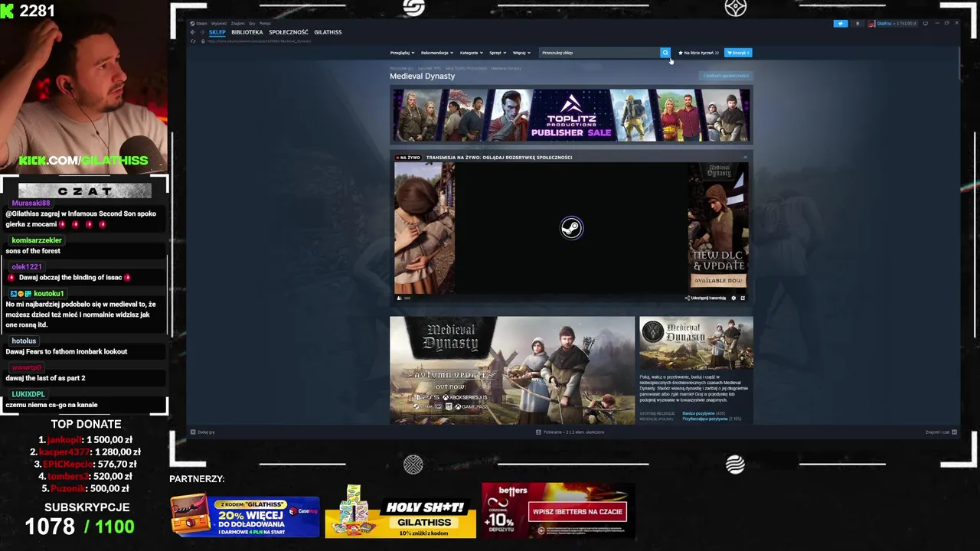Viewport: 980px width, 551px height.
Task: Open Bardzo pozytywne recent reviews link
Action: (699, 413)
